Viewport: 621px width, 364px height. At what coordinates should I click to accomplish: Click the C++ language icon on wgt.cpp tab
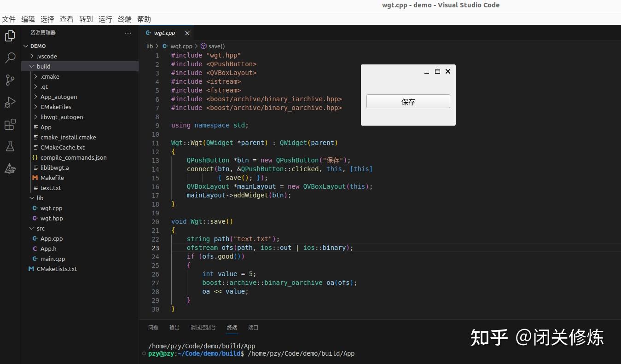point(148,33)
